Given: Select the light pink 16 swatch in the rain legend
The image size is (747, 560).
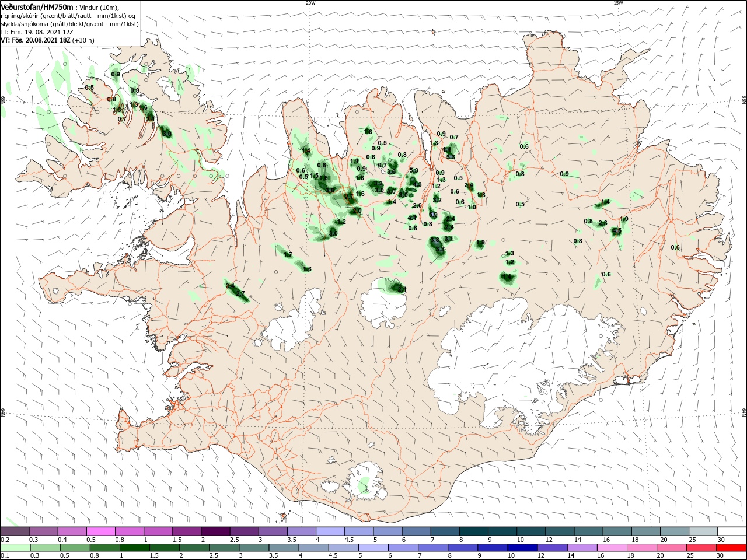Looking at the screenshot, I should click(613, 548).
